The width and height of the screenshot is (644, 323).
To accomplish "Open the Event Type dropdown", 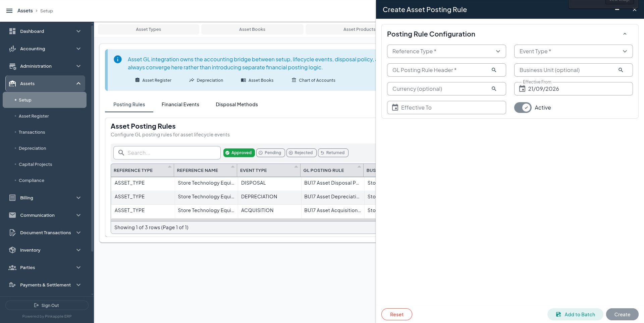I will tap(573, 51).
